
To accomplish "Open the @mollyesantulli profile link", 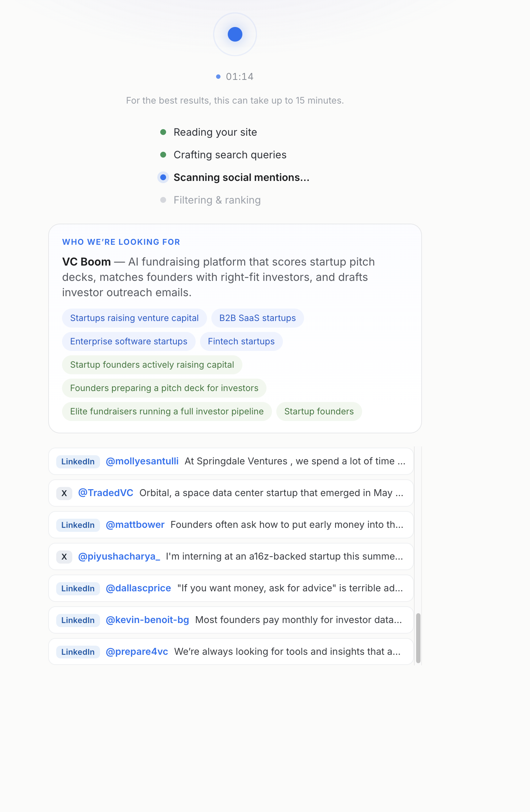I will (142, 461).
